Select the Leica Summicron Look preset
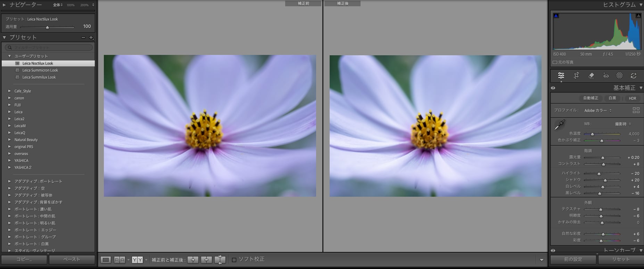 point(40,70)
